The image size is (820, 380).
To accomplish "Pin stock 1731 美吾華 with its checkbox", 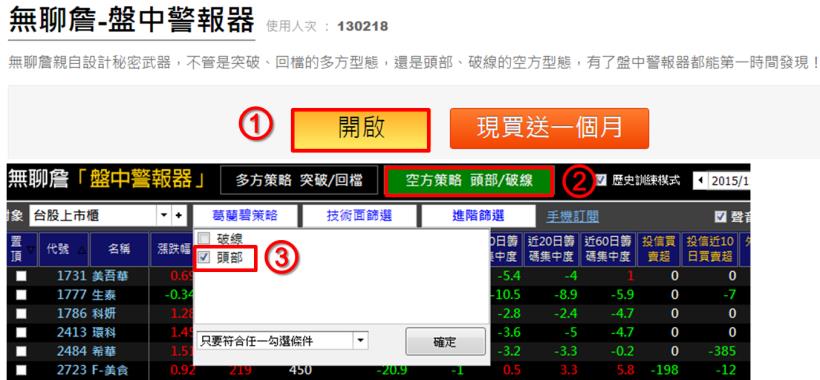I will (x=21, y=276).
